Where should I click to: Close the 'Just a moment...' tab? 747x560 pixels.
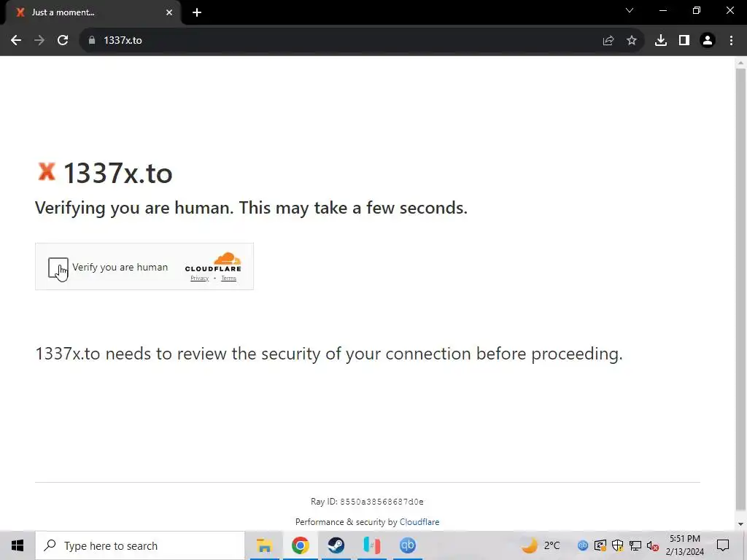pyautogui.click(x=169, y=12)
